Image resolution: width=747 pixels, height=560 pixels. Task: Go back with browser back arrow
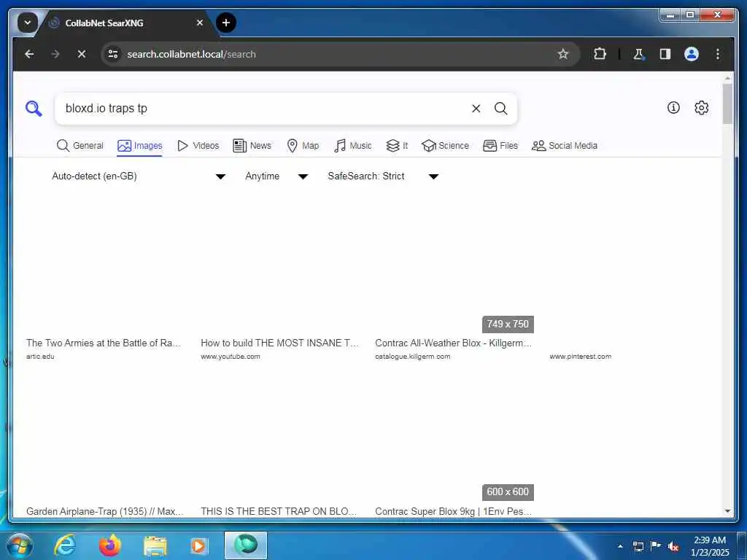pyautogui.click(x=29, y=54)
